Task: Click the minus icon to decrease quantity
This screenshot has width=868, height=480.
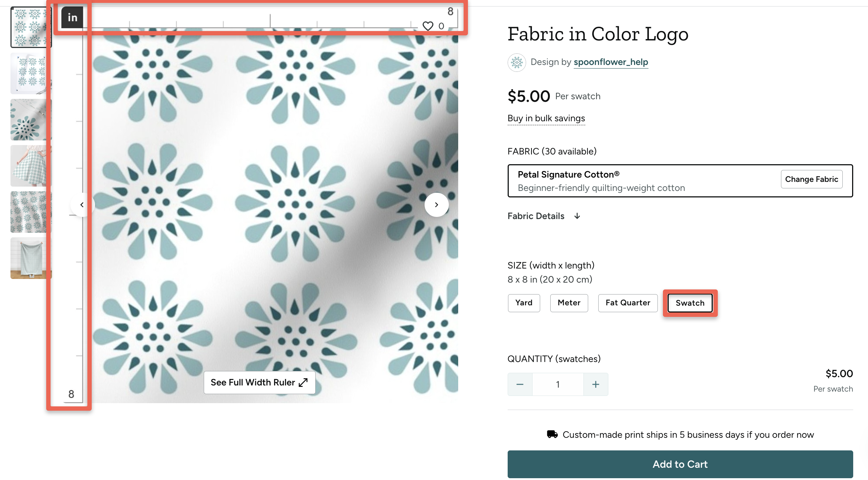Action: pos(520,384)
